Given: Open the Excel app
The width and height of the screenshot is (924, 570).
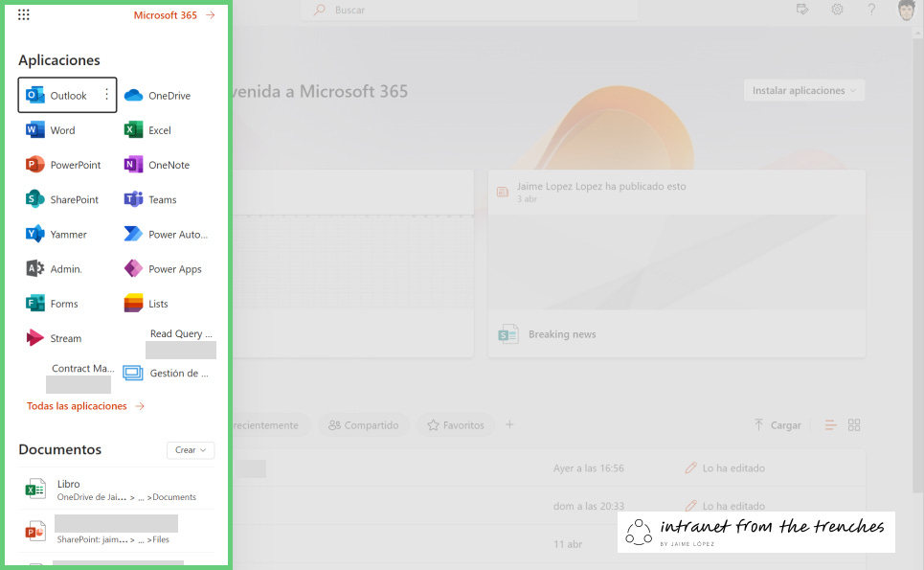Looking at the screenshot, I should click(x=147, y=130).
